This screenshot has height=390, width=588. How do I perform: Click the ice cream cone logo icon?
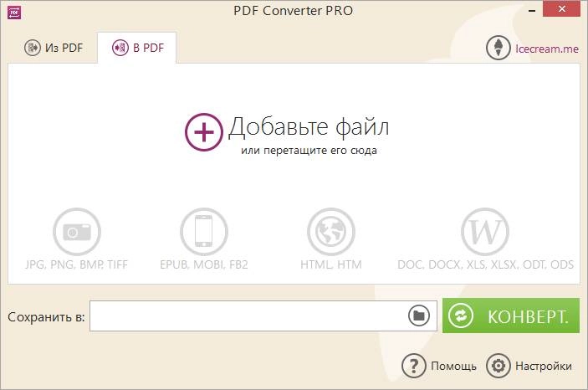tap(499, 48)
